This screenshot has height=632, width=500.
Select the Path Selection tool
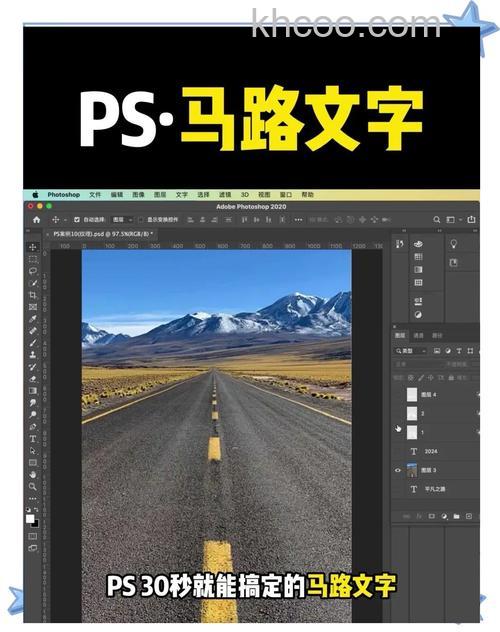click(33, 451)
